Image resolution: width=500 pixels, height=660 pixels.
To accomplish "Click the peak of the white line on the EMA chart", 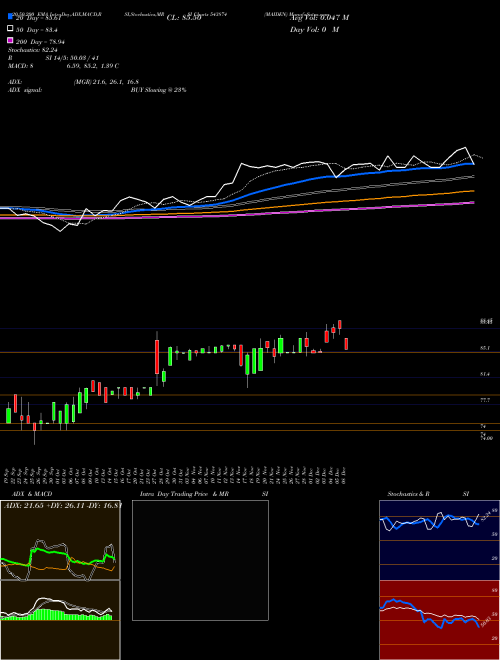I will point(465,147).
